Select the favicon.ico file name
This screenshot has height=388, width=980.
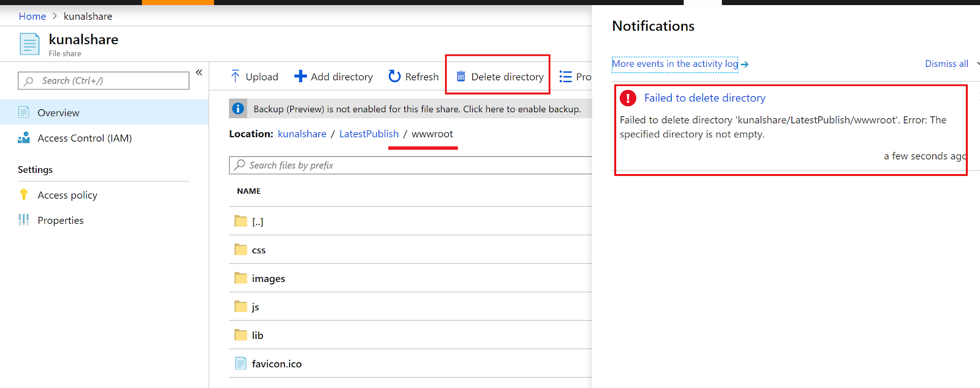coord(277,364)
